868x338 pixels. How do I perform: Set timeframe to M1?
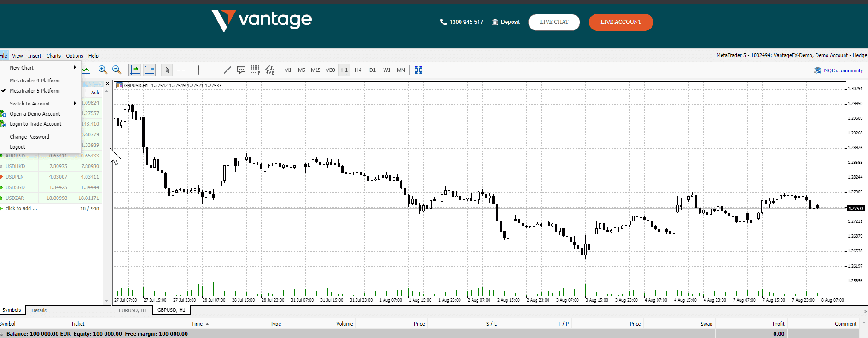pyautogui.click(x=288, y=70)
